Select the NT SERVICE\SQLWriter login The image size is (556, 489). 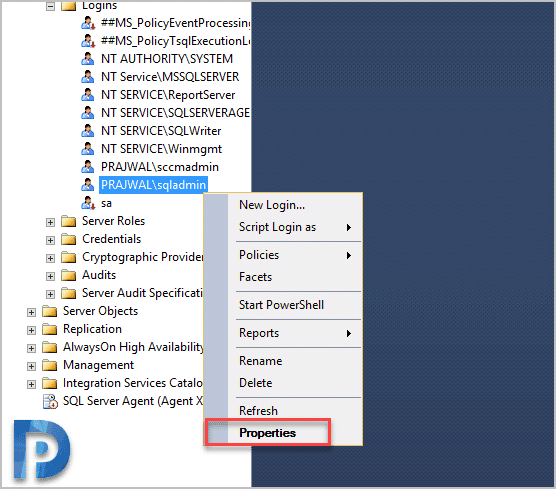coord(161,131)
